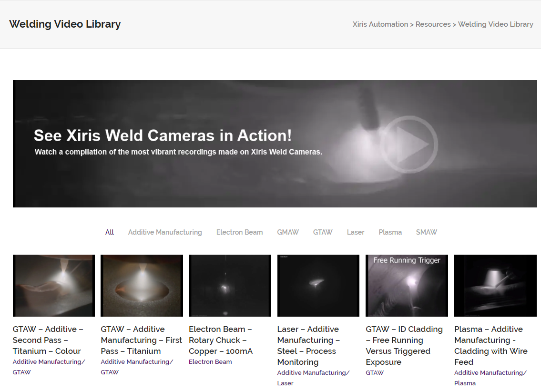
Task: Click Laser tag under Process Monitoring video
Action: click(x=286, y=383)
